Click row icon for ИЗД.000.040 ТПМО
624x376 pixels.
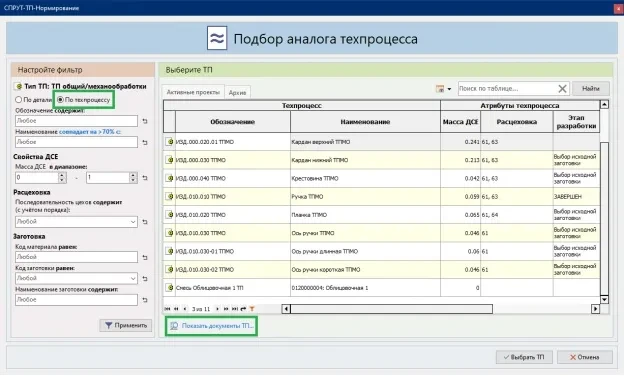pos(170,178)
